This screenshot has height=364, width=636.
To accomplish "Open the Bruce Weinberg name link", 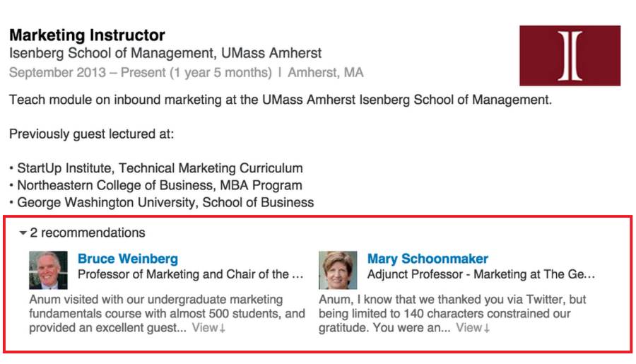I will (128, 259).
